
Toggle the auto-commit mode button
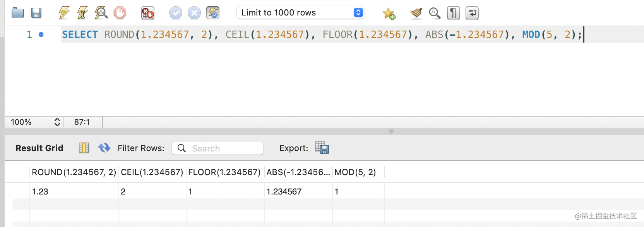(x=213, y=13)
